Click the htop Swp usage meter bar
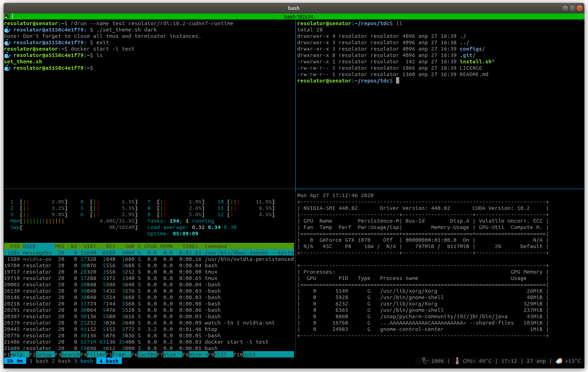 click(x=74, y=227)
